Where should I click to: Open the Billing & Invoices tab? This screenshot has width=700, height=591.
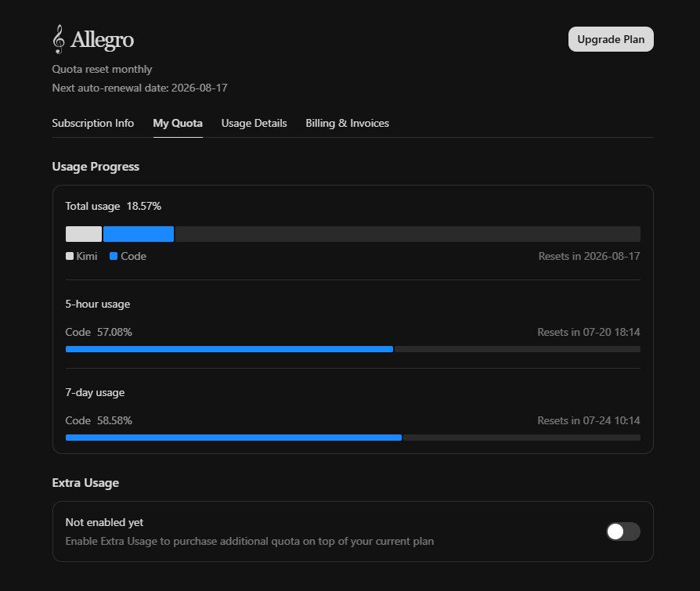pos(348,123)
